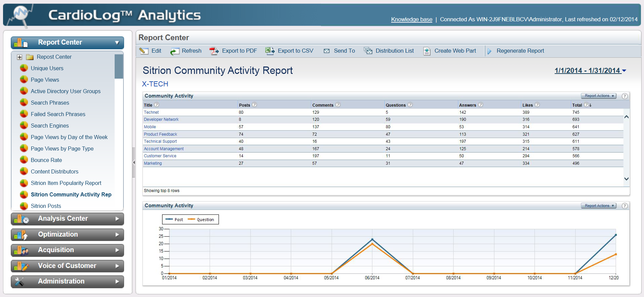The image size is (644, 297).
Task: Click the Analysis Center chart icon
Action: [22, 219]
